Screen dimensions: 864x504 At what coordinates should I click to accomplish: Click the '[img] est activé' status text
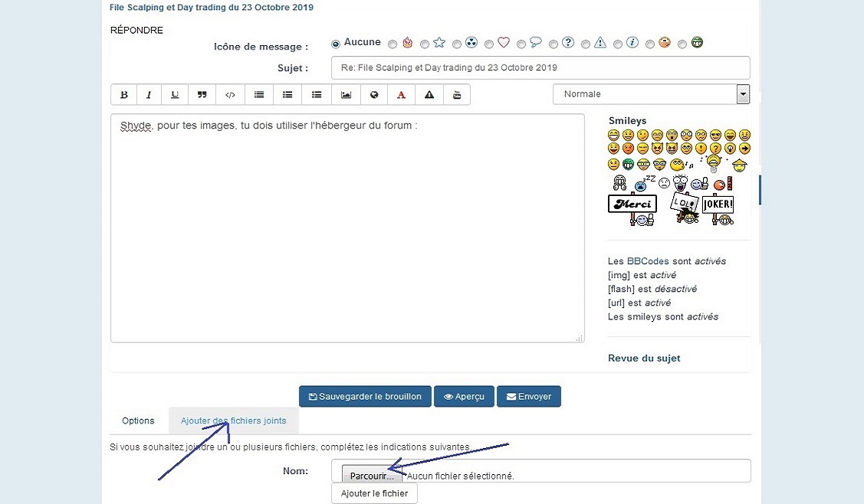point(642,275)
